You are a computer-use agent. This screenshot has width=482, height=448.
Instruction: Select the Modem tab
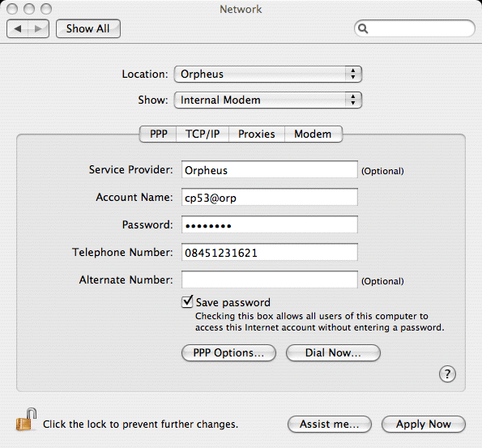click(314, 134)
